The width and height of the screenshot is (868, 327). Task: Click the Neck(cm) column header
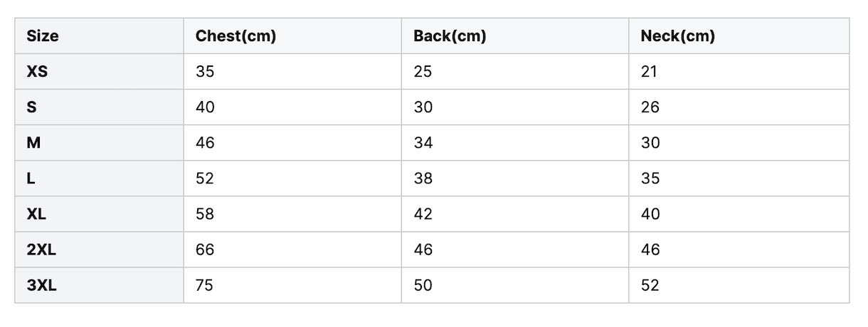678,36
